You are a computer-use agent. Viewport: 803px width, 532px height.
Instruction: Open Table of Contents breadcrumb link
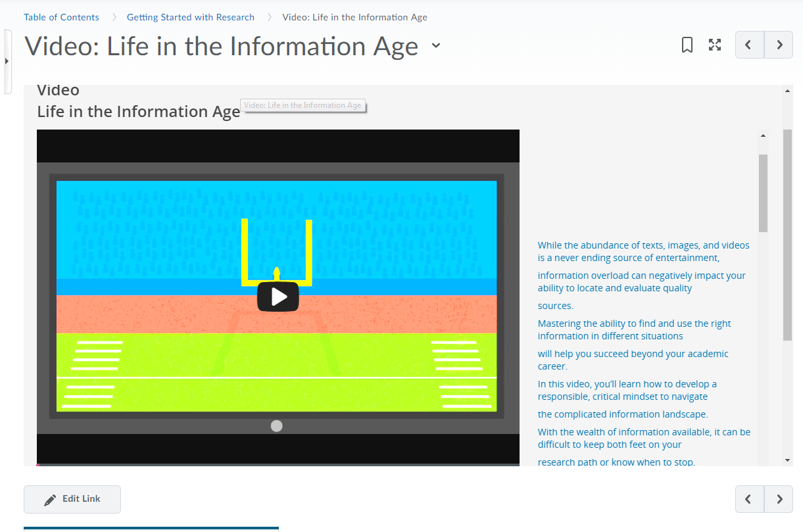[x=61, y=17]
